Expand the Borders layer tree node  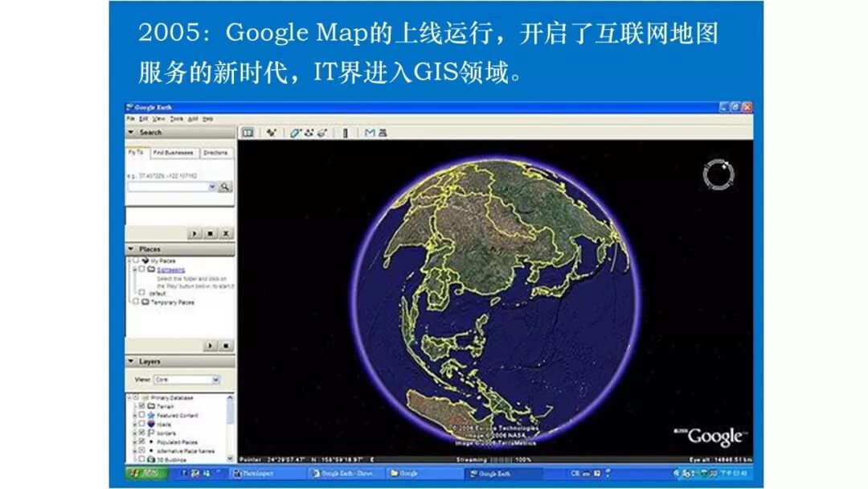134,433
